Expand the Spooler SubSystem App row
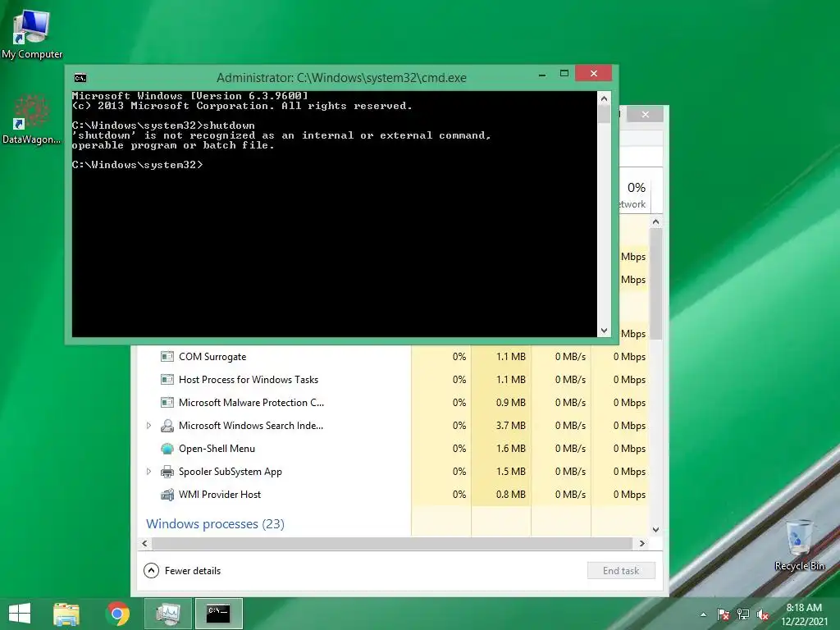Screen dimensions: 840x630 (x=148, y=472)
